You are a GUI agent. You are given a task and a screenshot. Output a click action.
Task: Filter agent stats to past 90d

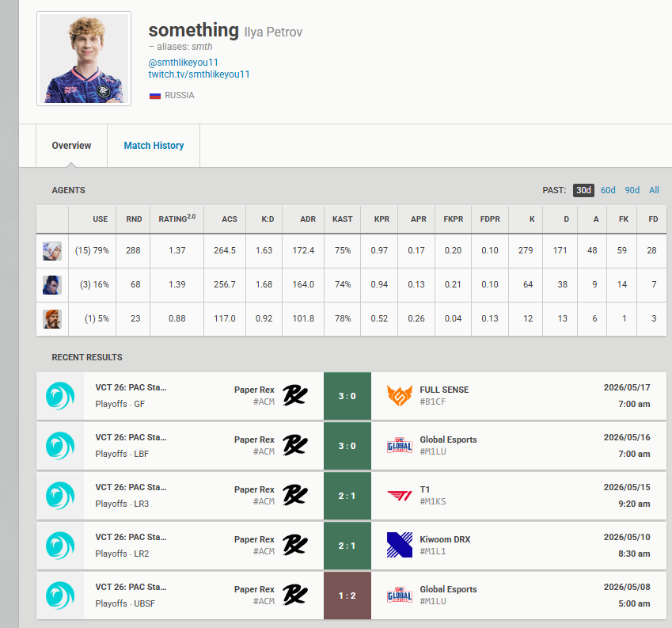[x=632, y=190]
